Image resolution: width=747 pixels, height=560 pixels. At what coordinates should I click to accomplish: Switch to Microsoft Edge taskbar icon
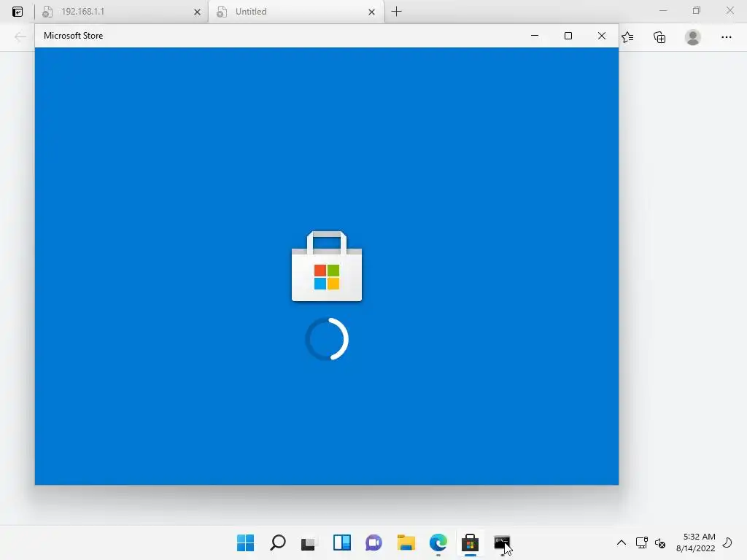438,542
